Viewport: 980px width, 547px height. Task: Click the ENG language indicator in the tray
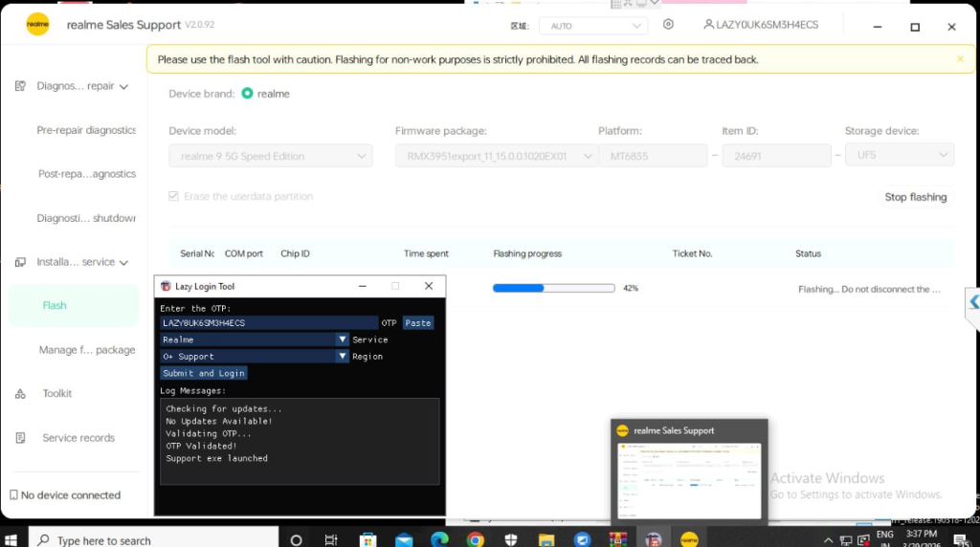point(885,535)
